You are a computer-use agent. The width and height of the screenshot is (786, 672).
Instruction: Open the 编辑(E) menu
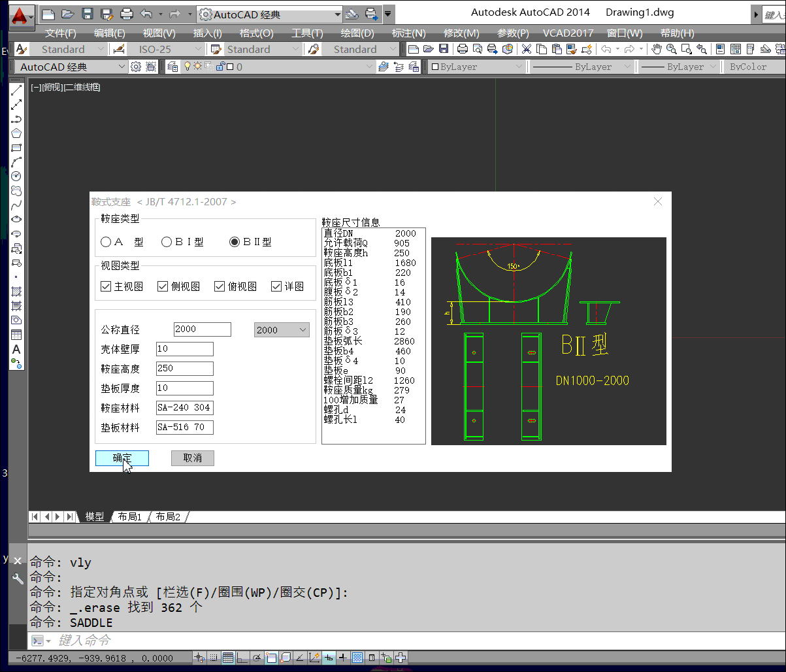pos(110,33)
